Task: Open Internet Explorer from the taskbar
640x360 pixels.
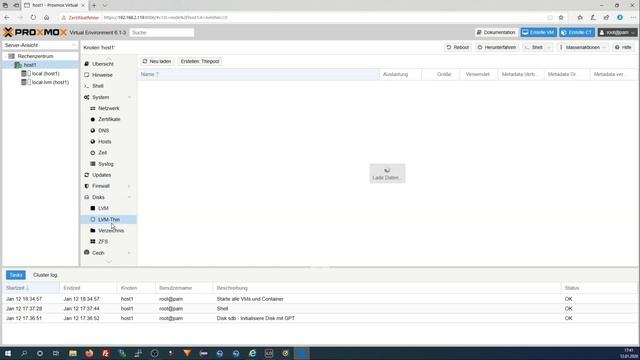Action: pos(253,353)
